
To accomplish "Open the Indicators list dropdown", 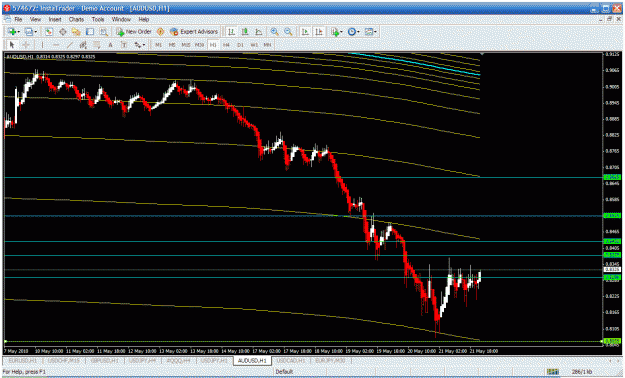I will point(337,32).
